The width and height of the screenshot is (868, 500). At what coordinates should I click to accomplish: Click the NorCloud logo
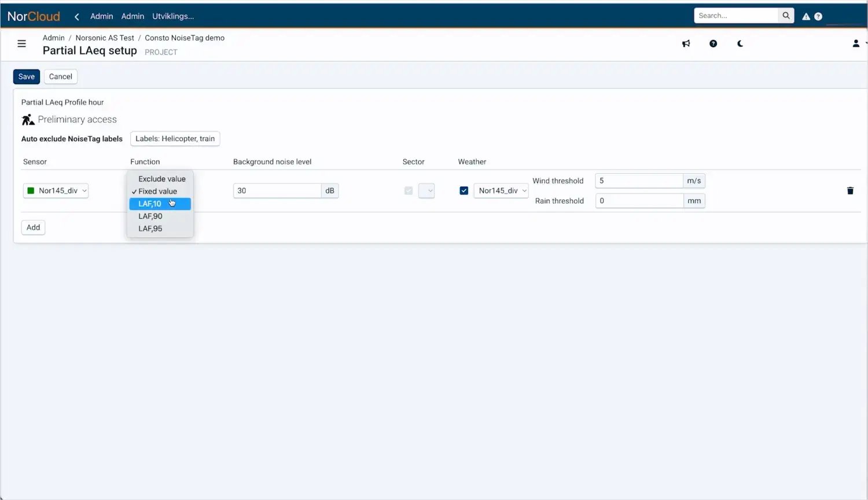[x=34, y=16]
